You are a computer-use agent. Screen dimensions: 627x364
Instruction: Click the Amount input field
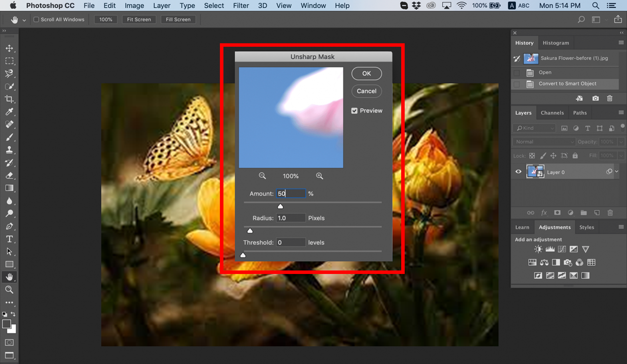[x=291, y=193]
